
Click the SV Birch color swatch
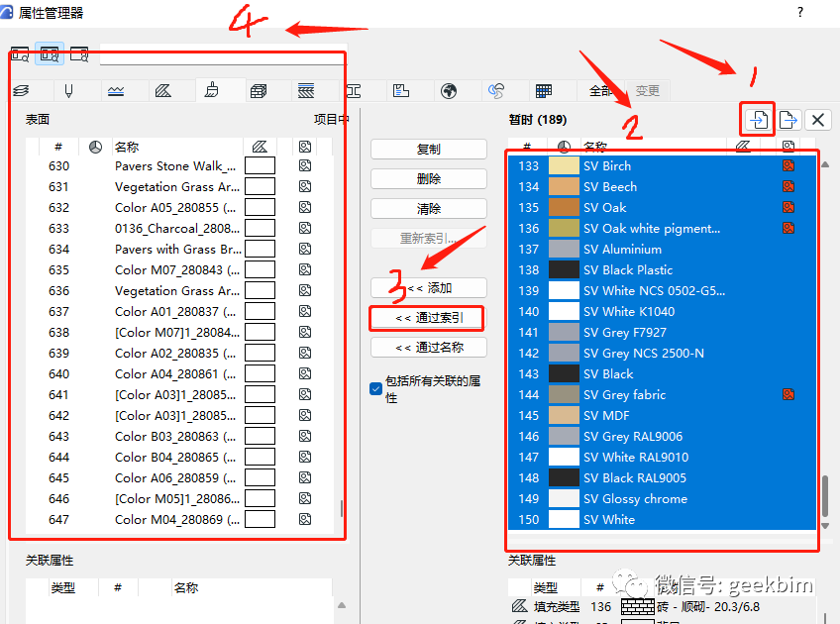[564, 166]
